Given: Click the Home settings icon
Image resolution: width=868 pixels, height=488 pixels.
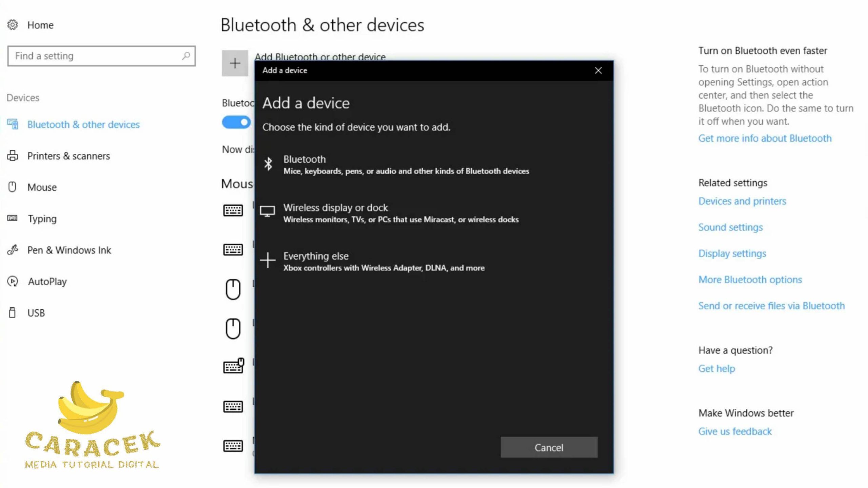Looking at the screenshot, I should coord(12,24).
